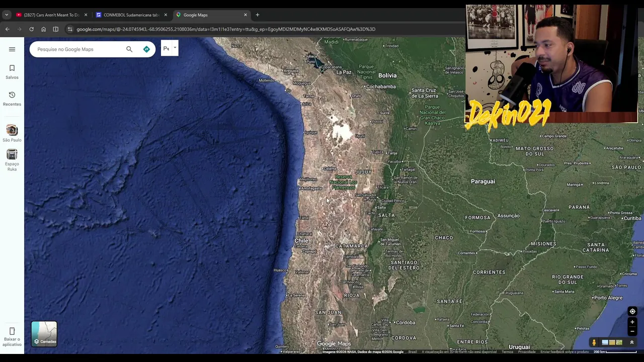Click the Brasil footer link

tap(413, 352)
